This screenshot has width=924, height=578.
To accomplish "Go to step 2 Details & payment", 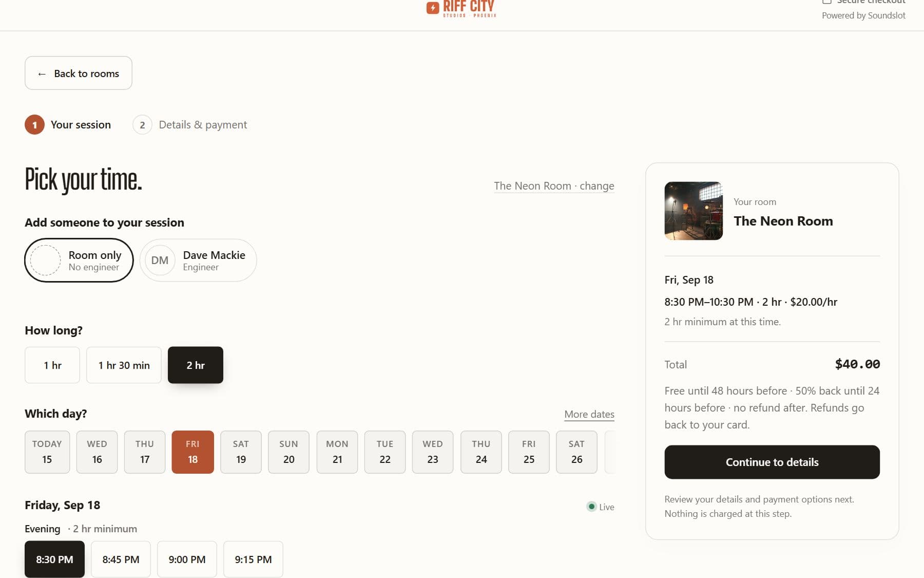I will (x=190, y=125).
